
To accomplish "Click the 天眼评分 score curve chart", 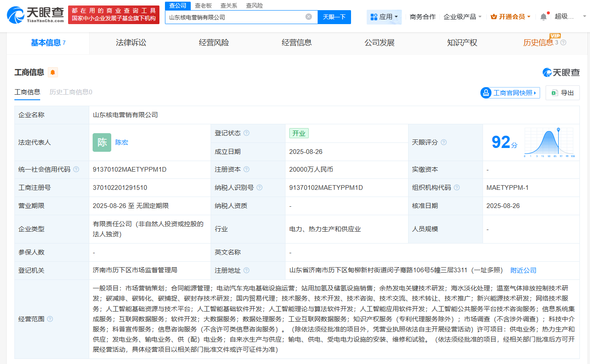I will point(549,142).
